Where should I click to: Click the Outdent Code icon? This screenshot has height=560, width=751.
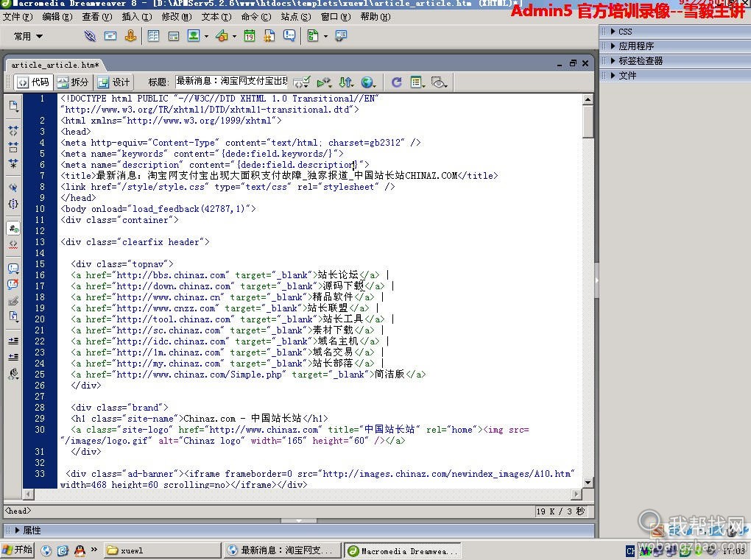[x=13, y=357]
